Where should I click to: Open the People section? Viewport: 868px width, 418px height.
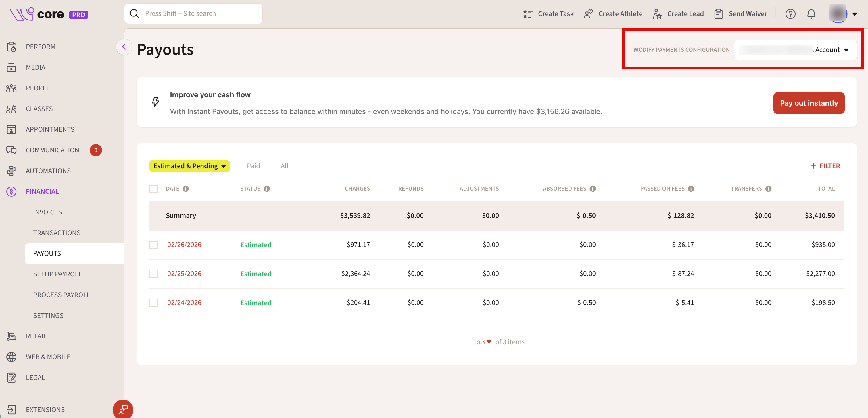(x=11, y=88)
